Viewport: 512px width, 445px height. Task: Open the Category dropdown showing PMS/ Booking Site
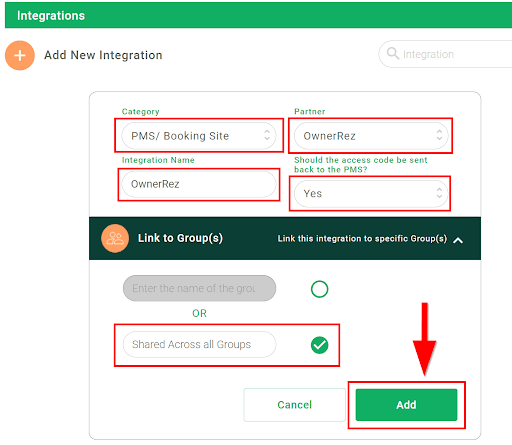199,136
